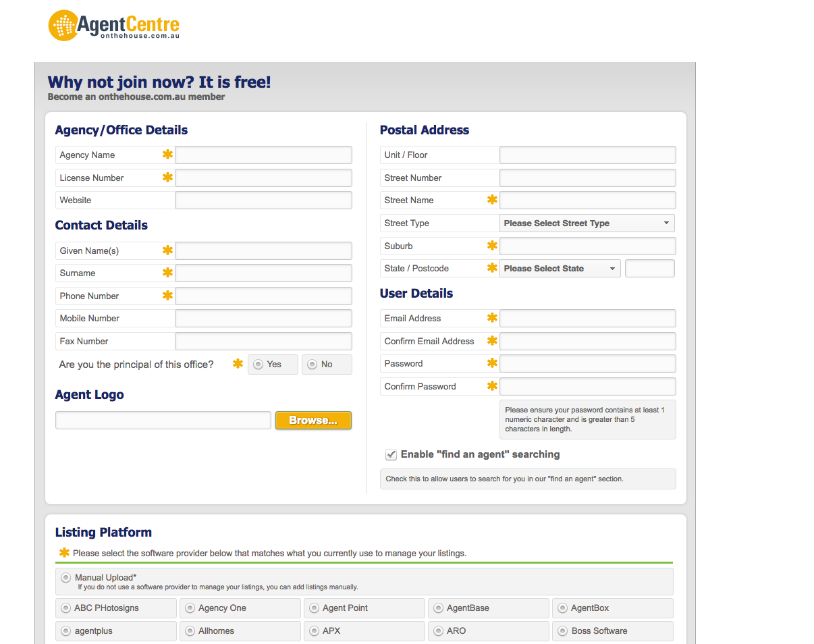Focus the Surname input field
Image resolution: width=814 pixels, height=644 pixels.
pyautogui.click(x=263, y=273)
